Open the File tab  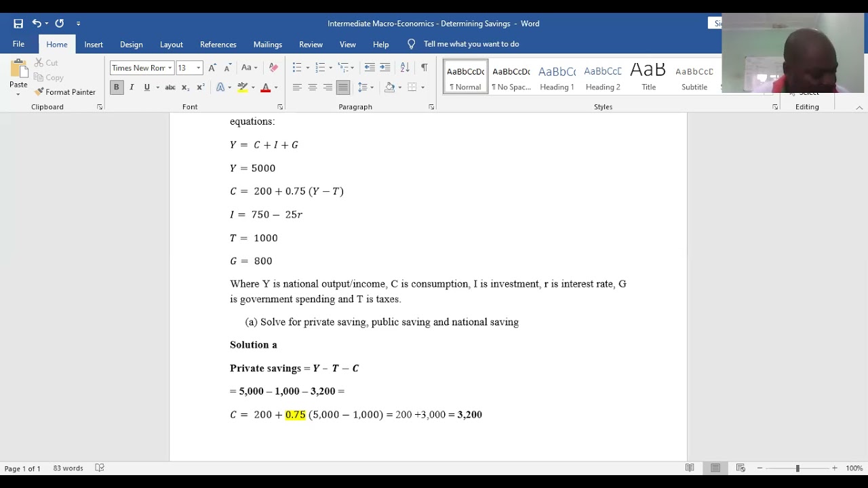point(18,44)
